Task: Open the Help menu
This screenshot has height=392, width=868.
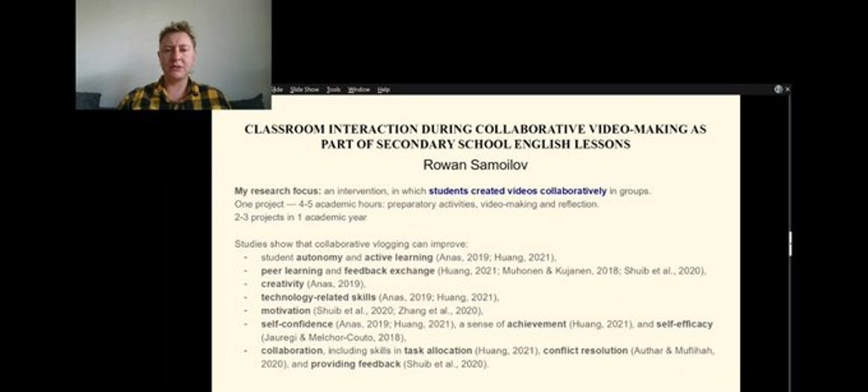Action: click(384, 89)
